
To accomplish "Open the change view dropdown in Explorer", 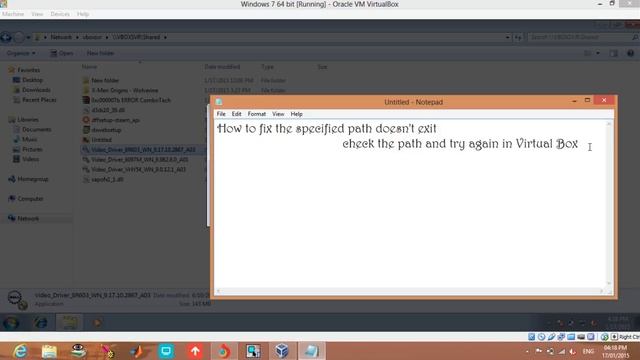I will coord(598,53).
